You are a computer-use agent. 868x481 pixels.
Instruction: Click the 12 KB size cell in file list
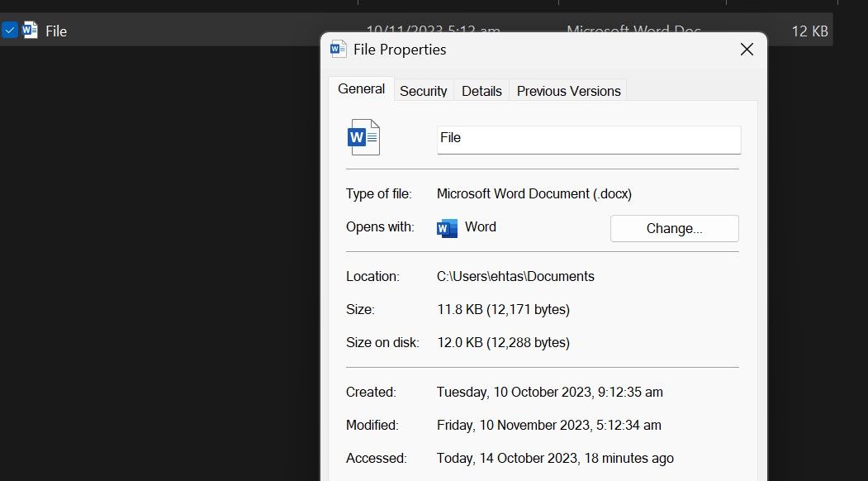pyautogui.click(x=809, y=31)
